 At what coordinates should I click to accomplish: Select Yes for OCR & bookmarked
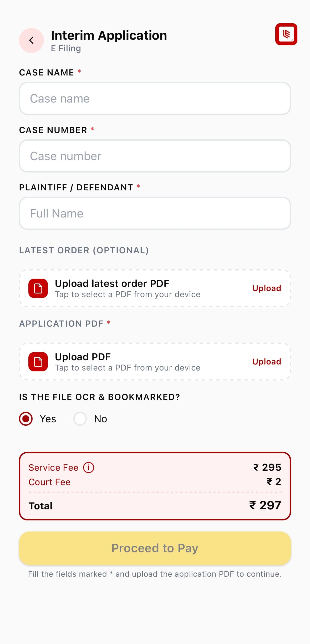tap(26, 419)
